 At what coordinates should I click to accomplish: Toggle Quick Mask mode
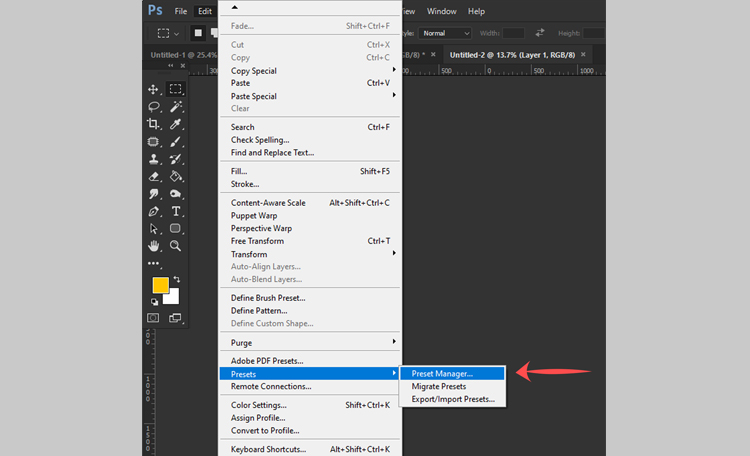(x=154, y=318)
